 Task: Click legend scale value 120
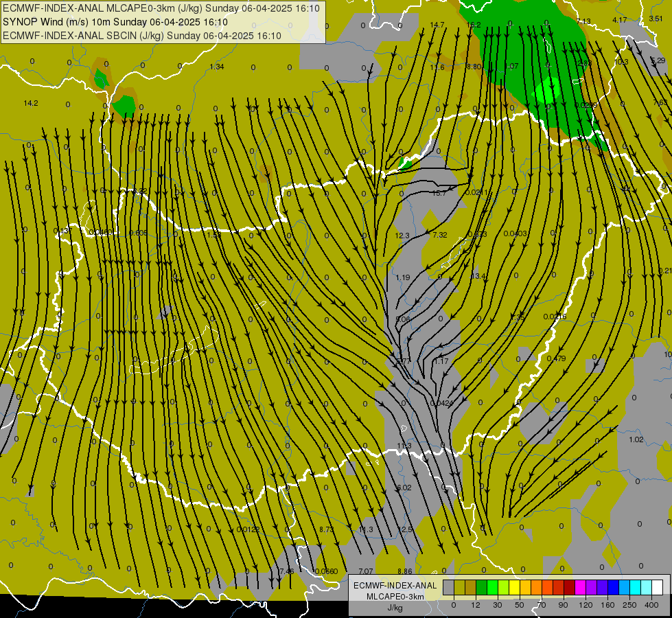586,605
